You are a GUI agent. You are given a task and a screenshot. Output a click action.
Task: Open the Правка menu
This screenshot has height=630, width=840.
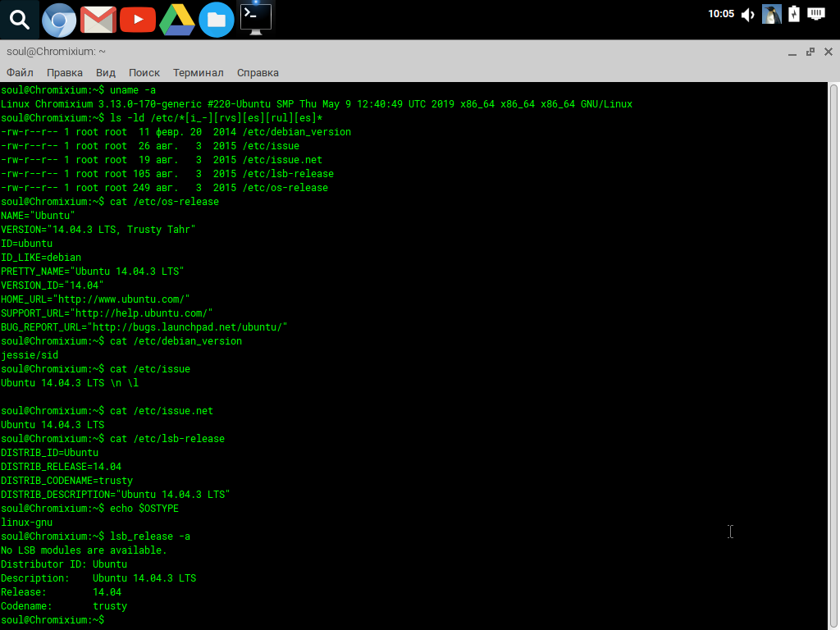pos(64,73)
